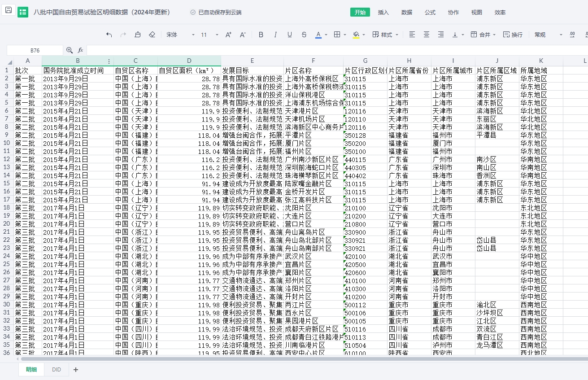The height and width of the screenshot is (380, 588).
Task: Click the fx insert function icon
Action: (81, 50)
